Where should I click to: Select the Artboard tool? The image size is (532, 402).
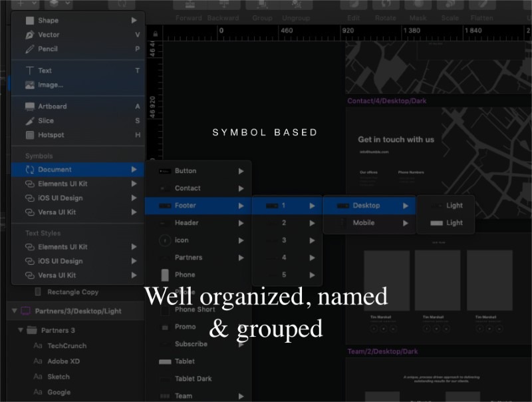tap(52, 106)
